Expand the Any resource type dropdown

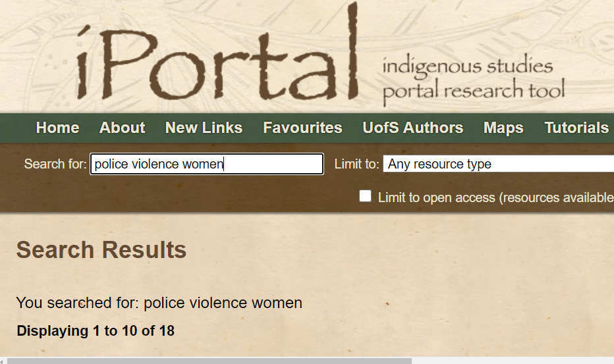click(498, 164)
